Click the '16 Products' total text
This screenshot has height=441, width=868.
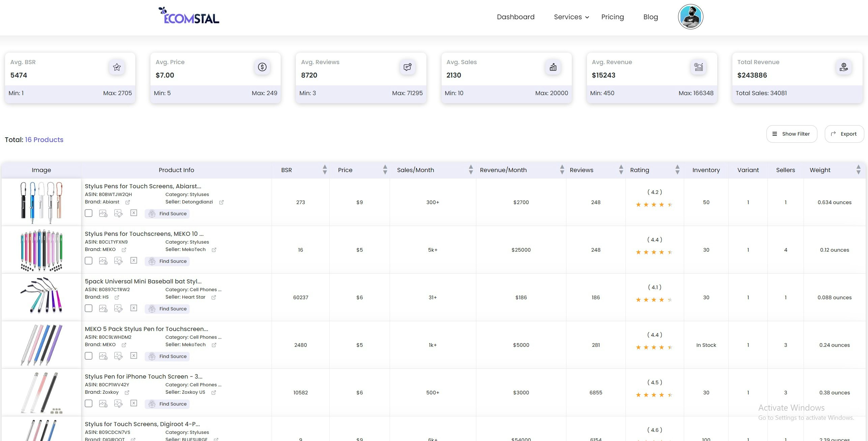click(x=44, y=140)
